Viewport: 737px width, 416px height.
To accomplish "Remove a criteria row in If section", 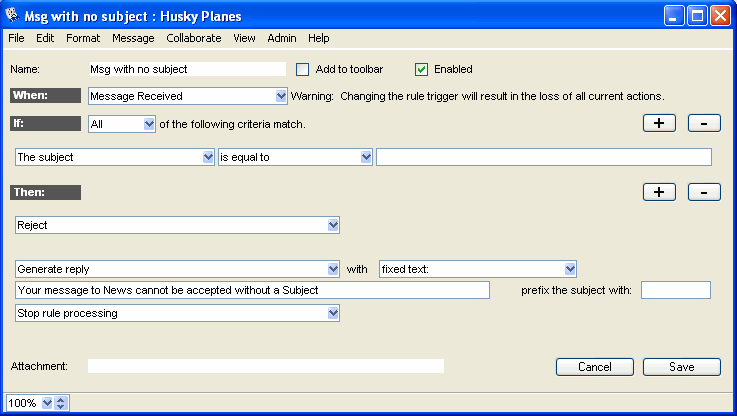I will point(704,123).
